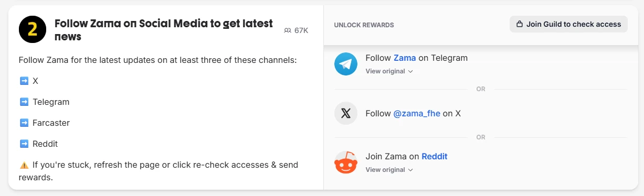Click the yellow number 2 badge

click(33, 30)
